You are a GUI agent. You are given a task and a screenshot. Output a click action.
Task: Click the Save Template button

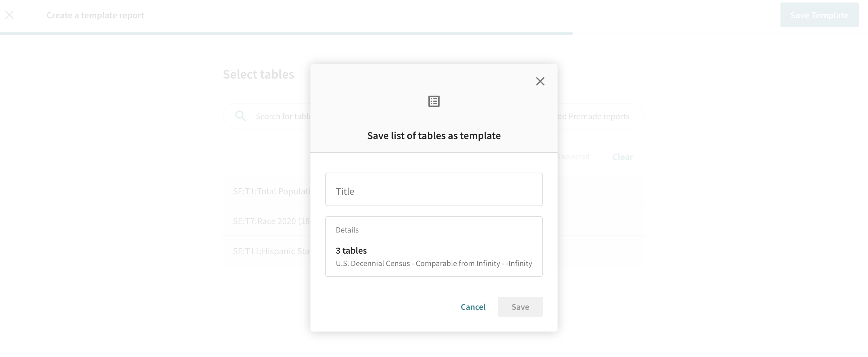click(x=819, y=15)
